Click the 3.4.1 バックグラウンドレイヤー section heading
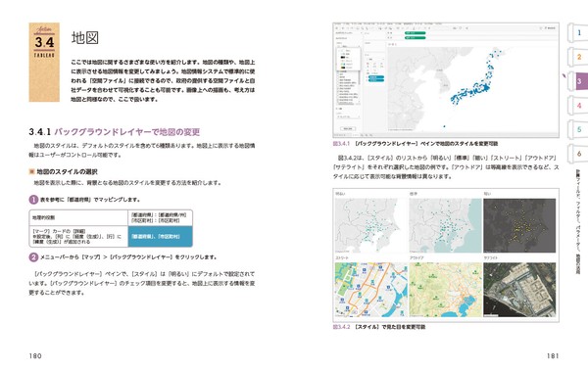The image size is (588, 371). click(114, 132)
